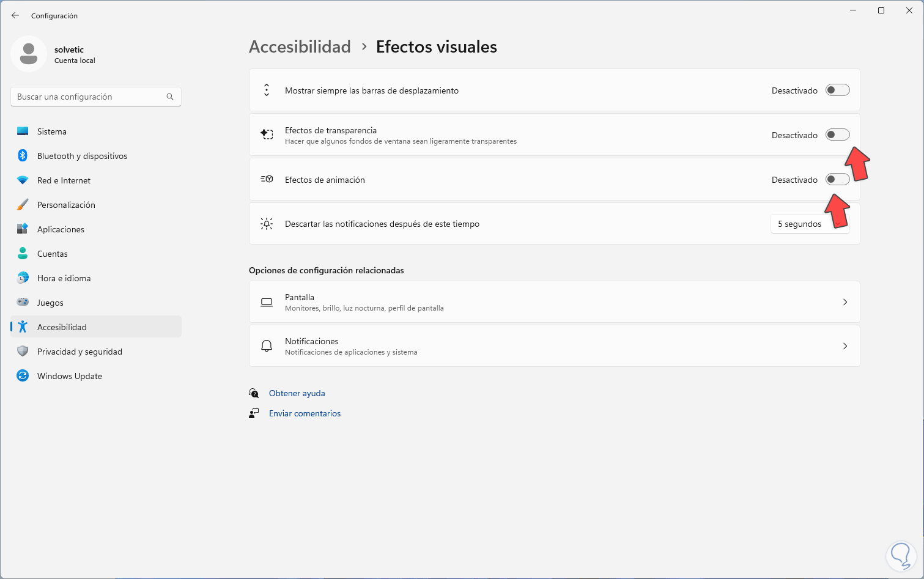The height and width of the screenshot is (579, 924).
Task: Expand Notificaciones chevron arrow
Action: tap(845, 346)
